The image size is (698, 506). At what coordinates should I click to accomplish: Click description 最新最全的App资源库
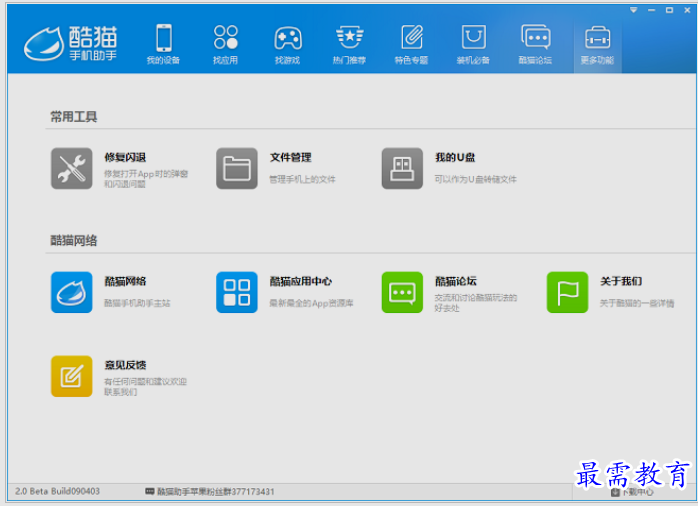[x=311, y=303]
